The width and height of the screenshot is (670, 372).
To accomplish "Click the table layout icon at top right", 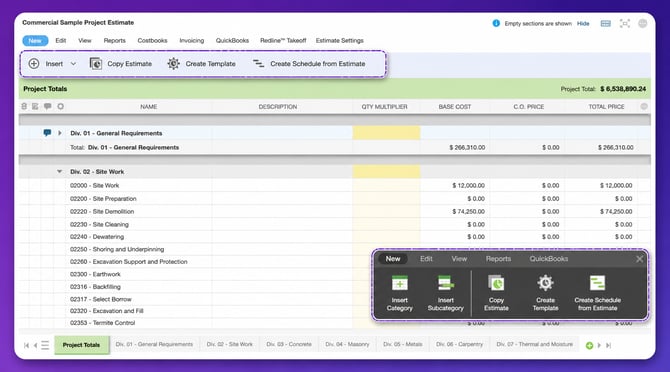I will pyautogui.click(x=605, y=23).
